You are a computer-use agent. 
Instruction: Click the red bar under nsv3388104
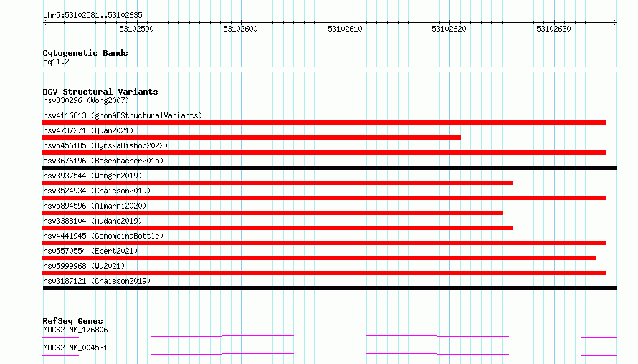(278, 228)
